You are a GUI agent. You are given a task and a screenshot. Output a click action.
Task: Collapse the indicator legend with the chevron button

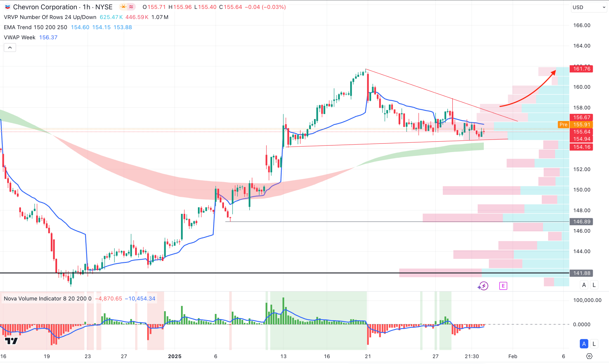coord(10,48)
